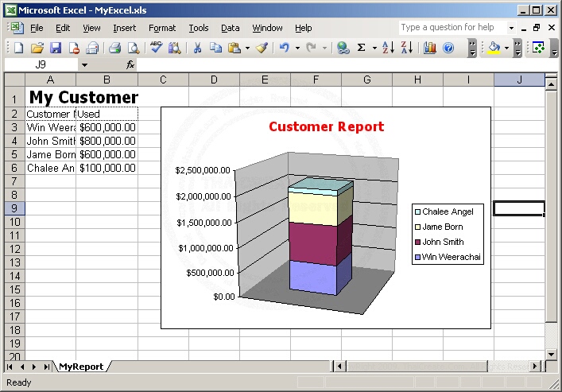The image size is (562, 392).
Task: Cut with the scissors icon
Action: [x=197, y=48]
